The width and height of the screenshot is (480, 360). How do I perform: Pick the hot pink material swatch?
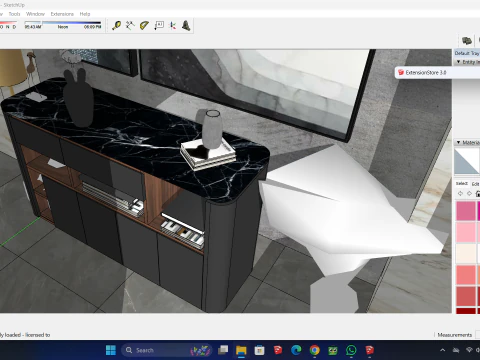click(466, 211)
